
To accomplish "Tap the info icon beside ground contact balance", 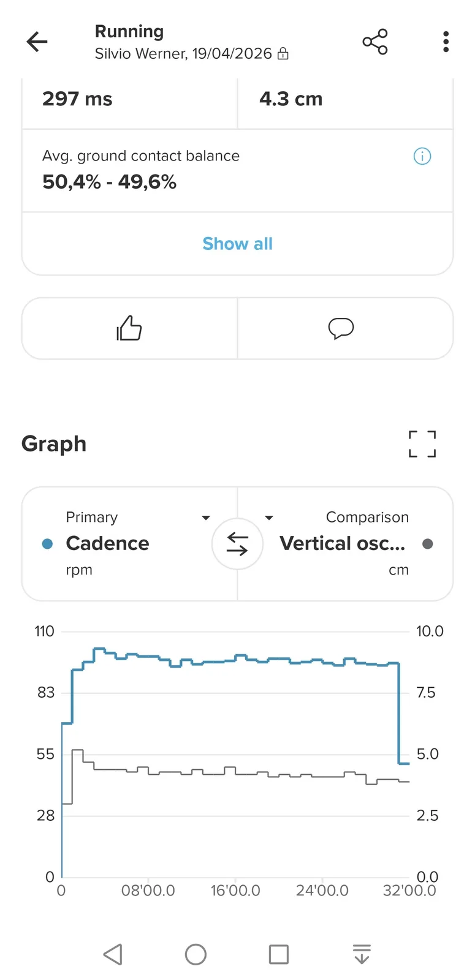I will [x=422, y=156].
